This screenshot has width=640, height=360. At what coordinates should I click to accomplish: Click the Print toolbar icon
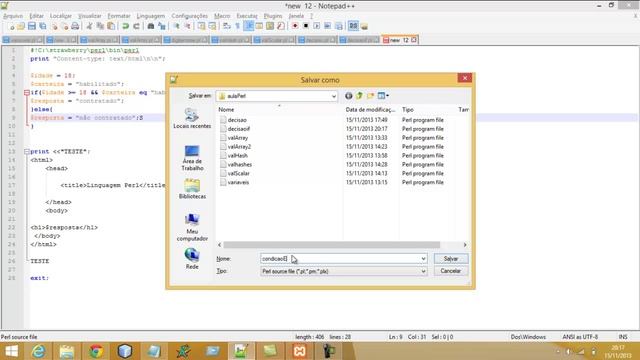[75, 27]
